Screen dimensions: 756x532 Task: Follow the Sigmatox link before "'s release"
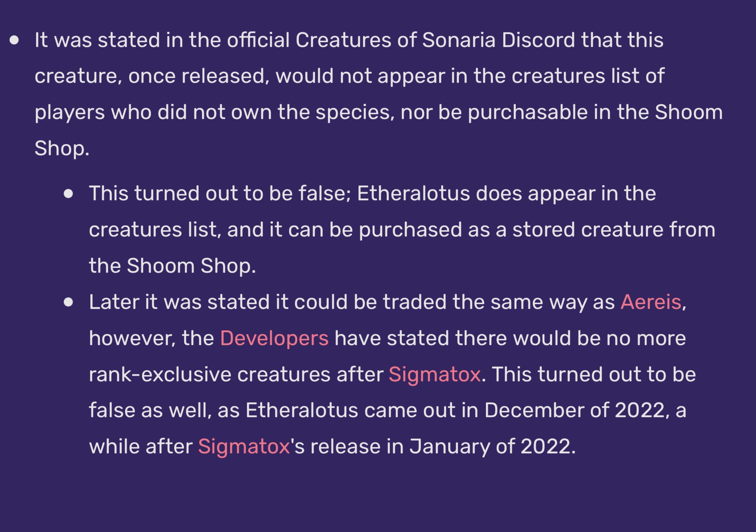[244, 446]
